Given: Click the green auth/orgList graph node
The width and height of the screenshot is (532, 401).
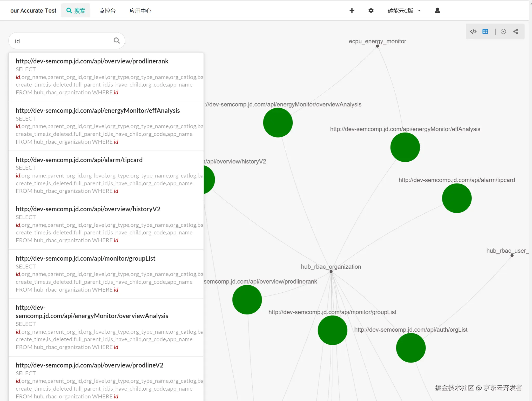Looking at the screenshot, I should point(410,348).
